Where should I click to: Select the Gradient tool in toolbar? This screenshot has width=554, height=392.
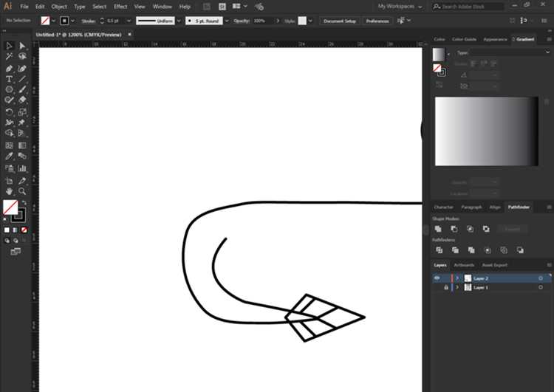click(x=22, y=145)
